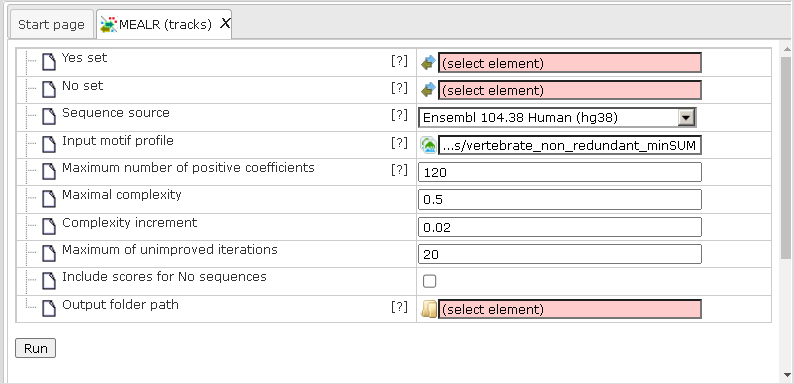Open help [?] for Yes set
The width and height of the screenshot is (794, 384).
[399, 61]
